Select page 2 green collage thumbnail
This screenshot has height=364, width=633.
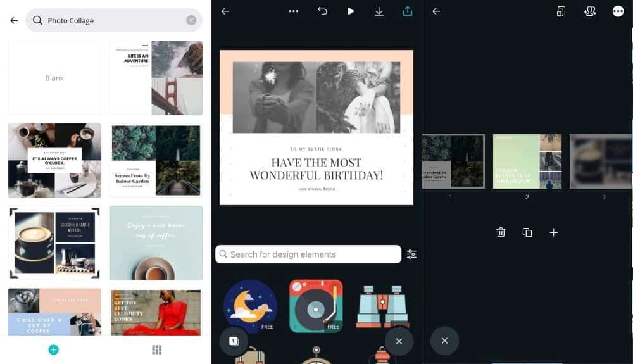pos(527,161)
